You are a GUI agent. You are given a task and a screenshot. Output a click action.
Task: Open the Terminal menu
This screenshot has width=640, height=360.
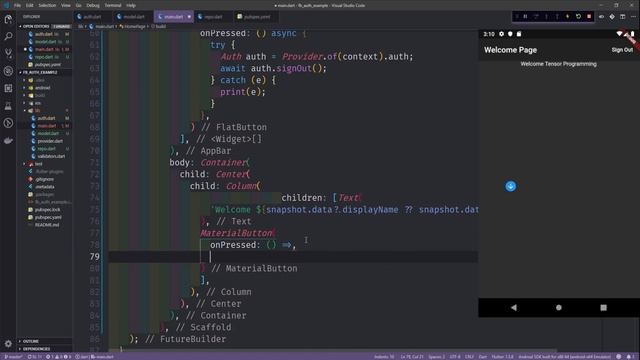coord(113,5)
